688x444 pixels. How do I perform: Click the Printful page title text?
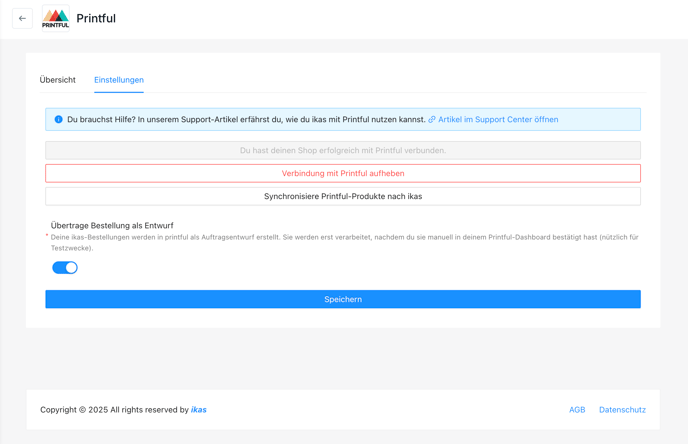point(96,18)
